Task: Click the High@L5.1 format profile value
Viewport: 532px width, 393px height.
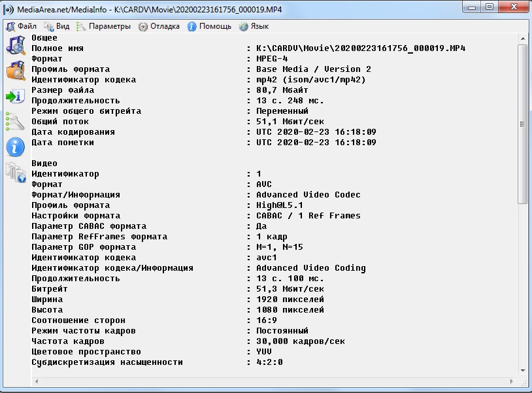Action: click(280, 205)
